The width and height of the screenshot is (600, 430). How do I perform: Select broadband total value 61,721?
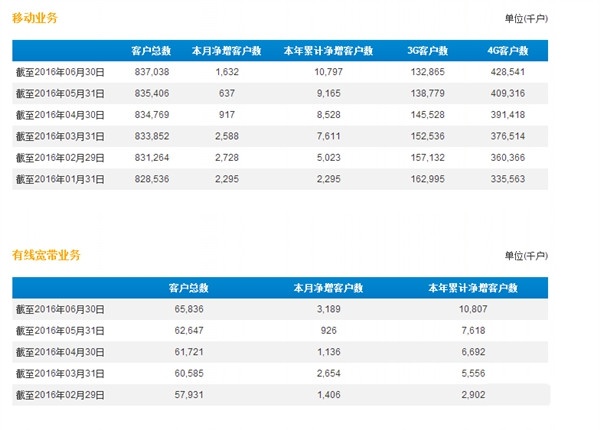tap(189, 352)
